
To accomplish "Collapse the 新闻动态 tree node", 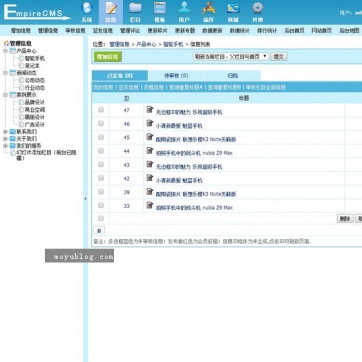I will coord(5,73).
